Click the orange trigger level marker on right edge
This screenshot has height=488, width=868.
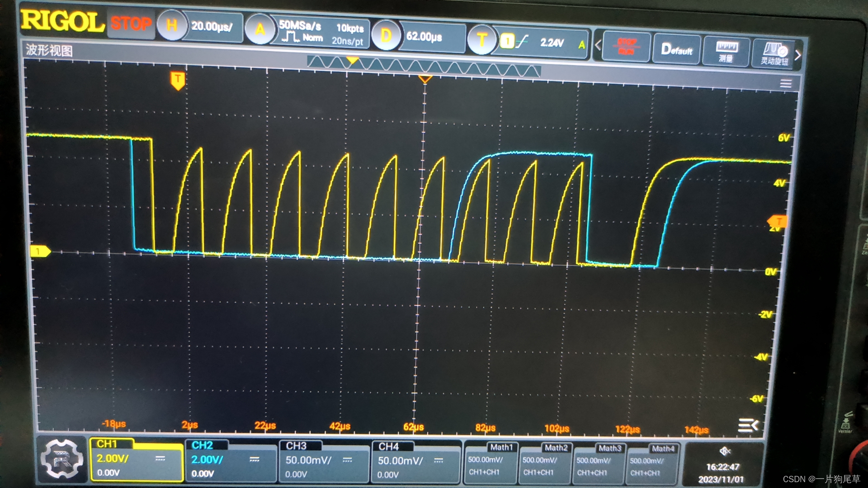(x=778, y=221)
